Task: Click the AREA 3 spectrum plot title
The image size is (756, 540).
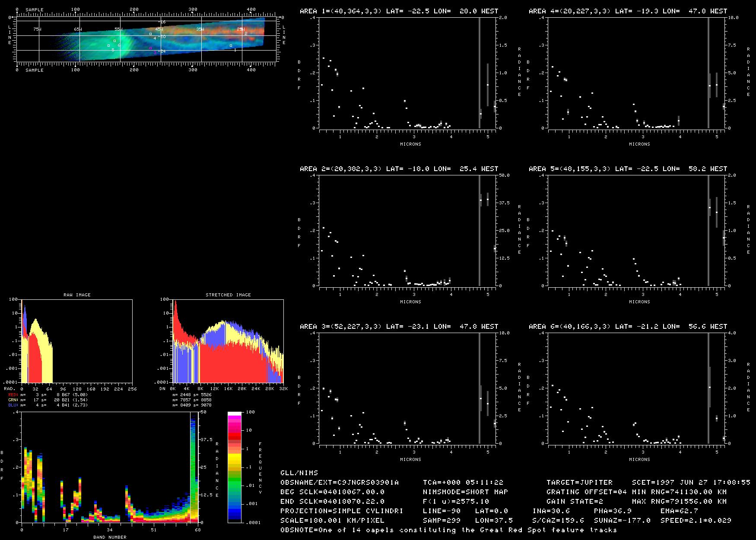Action: tap(399, 327)
